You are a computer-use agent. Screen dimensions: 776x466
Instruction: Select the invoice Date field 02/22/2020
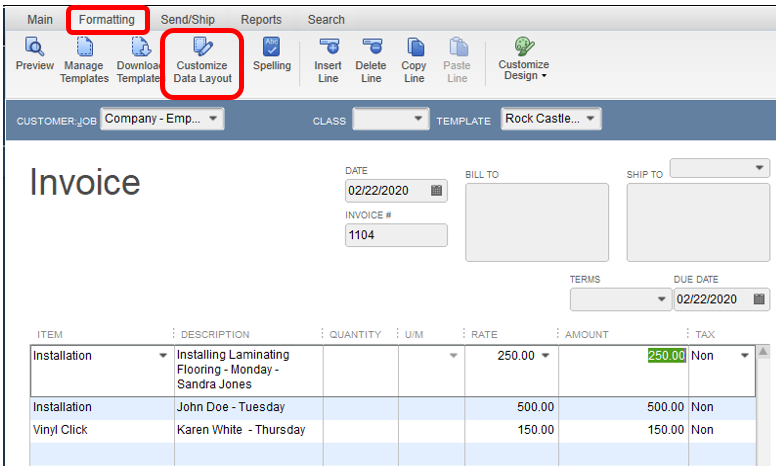pos(396,190)
